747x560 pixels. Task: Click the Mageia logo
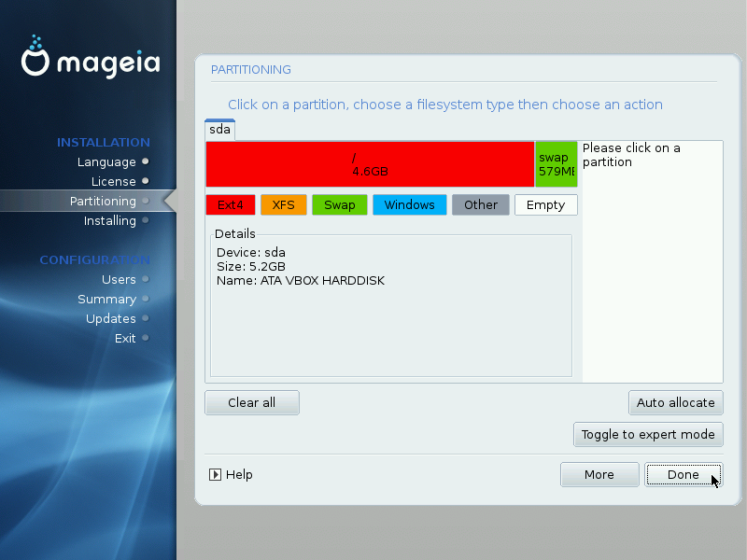point(90,57)
